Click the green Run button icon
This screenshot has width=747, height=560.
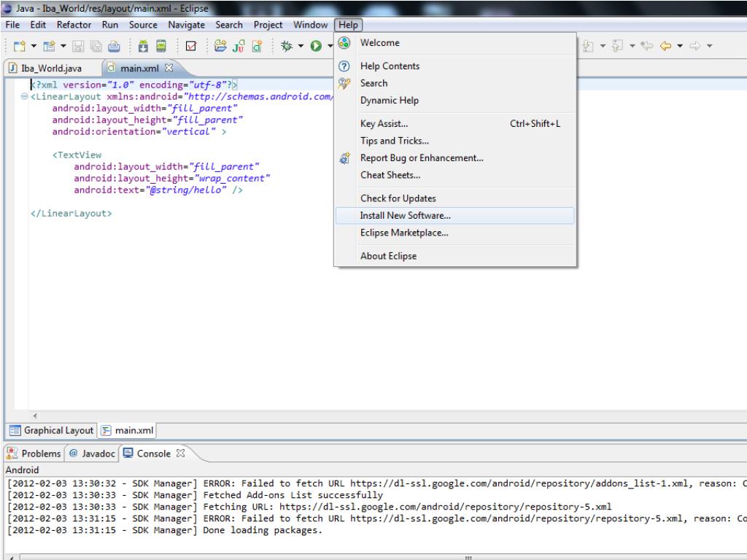(316, 46)
